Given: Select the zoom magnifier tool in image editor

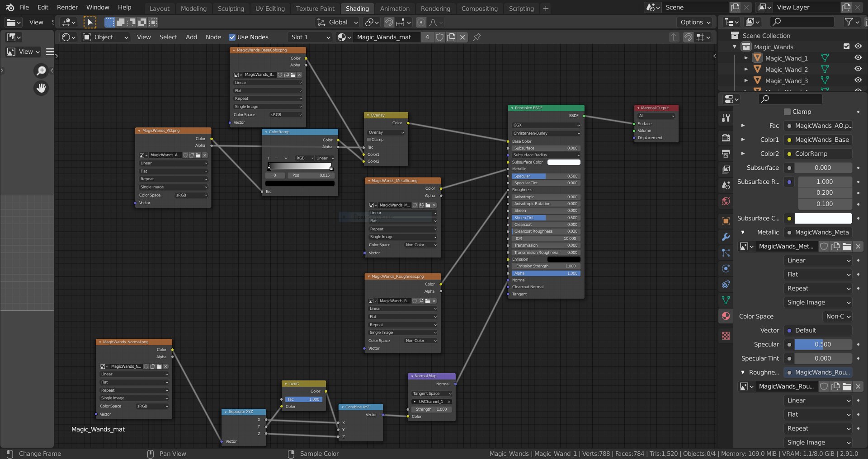Looking at the screenshot, I should [41, 70].
